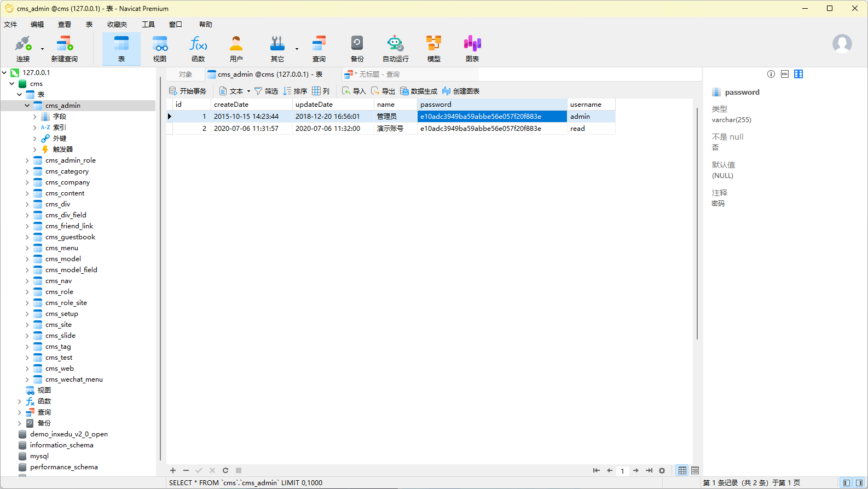Screen dimensions: 868x489
Task: Click the user avatar profile icon
Action: tap(842, 44)
